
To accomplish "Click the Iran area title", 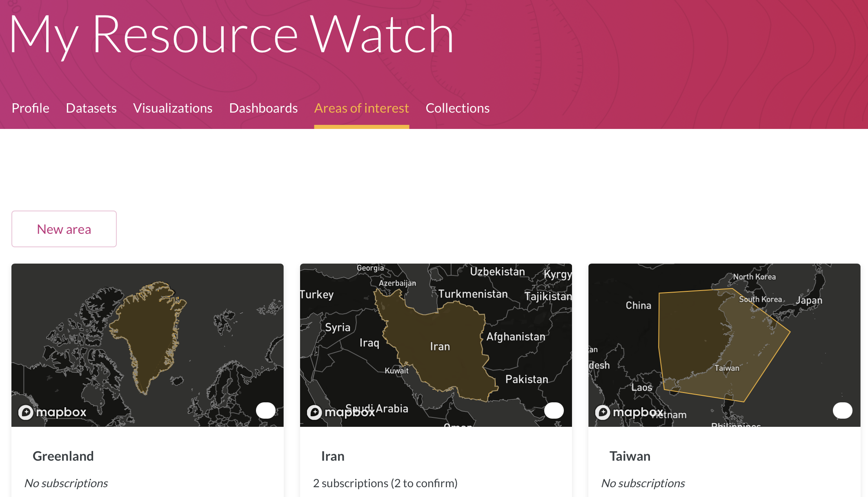I will [333, 456].
